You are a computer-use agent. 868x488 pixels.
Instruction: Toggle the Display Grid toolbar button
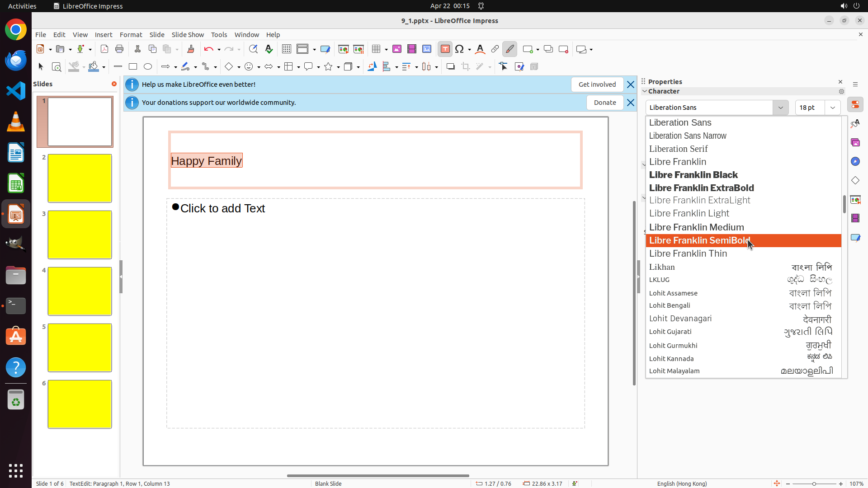coord(286,49)
